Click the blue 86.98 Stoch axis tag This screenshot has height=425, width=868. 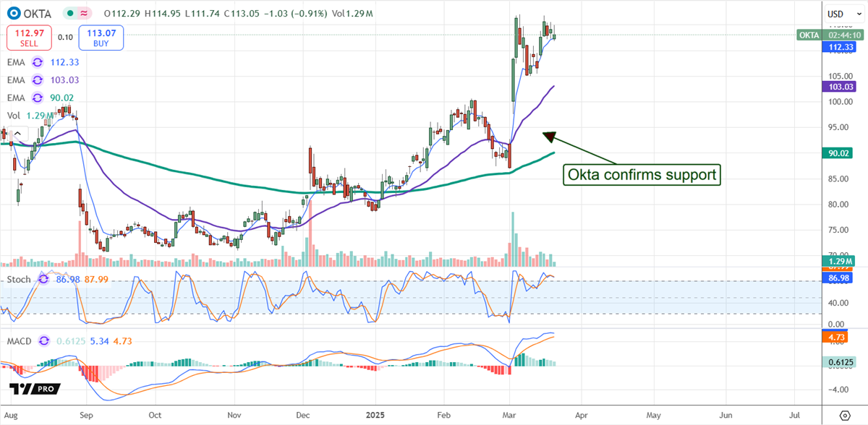(839, 278)
